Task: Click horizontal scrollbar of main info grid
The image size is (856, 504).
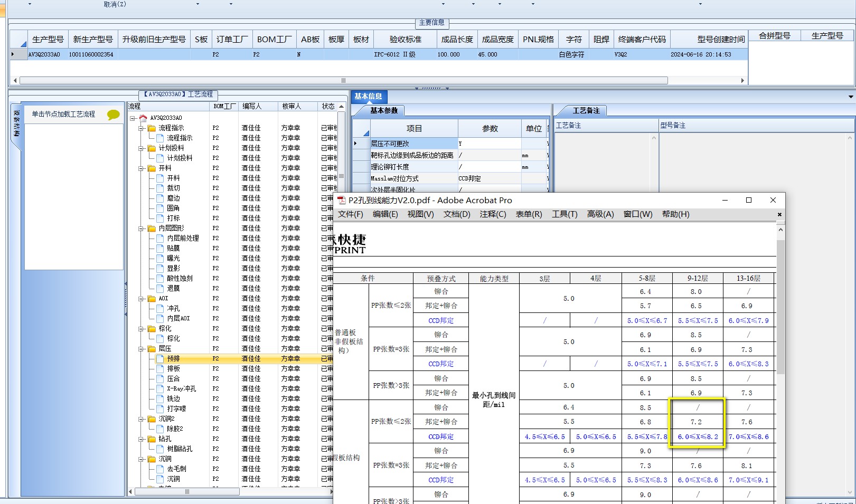Action: (x=343, y=81)
